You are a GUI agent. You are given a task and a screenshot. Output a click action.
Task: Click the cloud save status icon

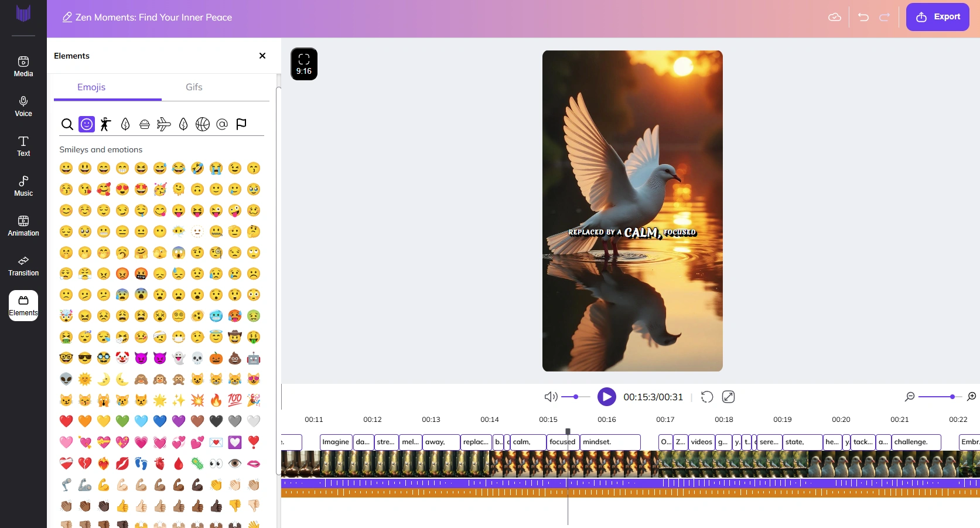coord(835,17)
